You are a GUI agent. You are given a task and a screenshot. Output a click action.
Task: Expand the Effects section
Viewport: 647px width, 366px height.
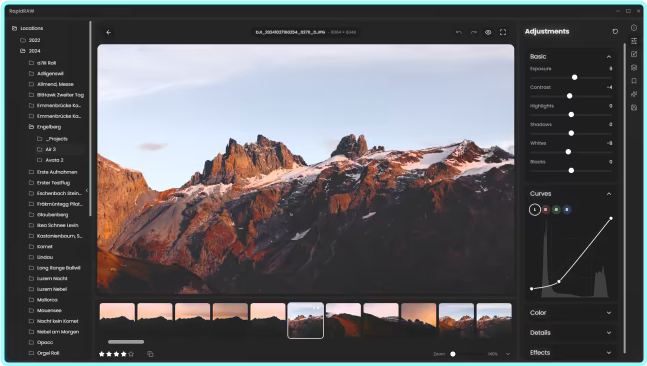click(609, 352)
